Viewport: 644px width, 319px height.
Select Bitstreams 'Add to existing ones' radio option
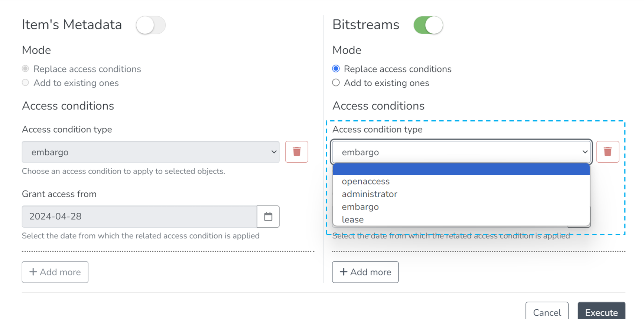[x=336, y=83]
